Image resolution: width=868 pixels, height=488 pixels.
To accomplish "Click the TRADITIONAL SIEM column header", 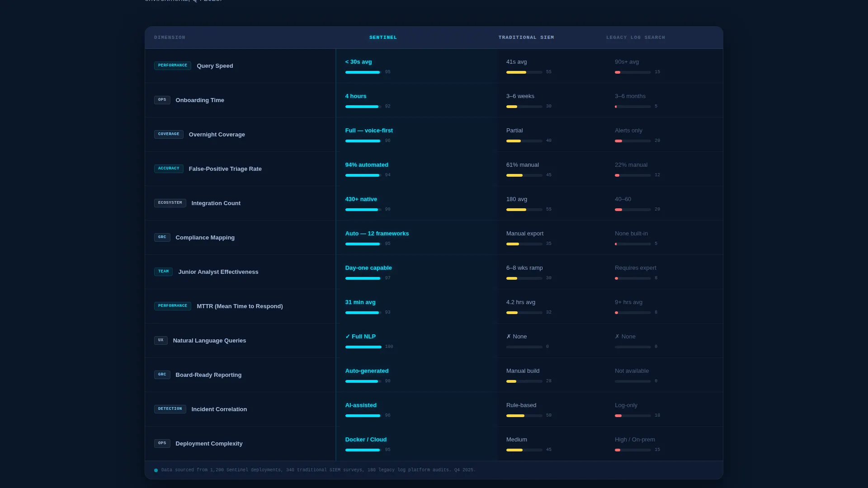I will [x=526, y=38].
